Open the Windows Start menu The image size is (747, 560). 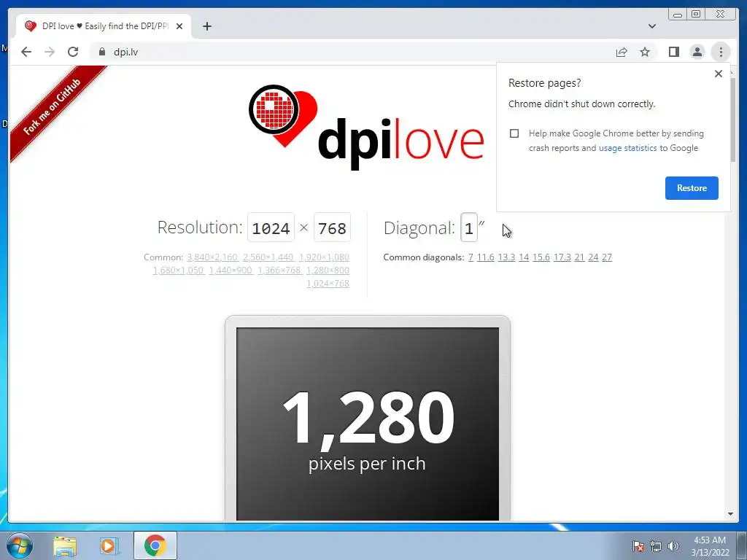click(19, 545)
